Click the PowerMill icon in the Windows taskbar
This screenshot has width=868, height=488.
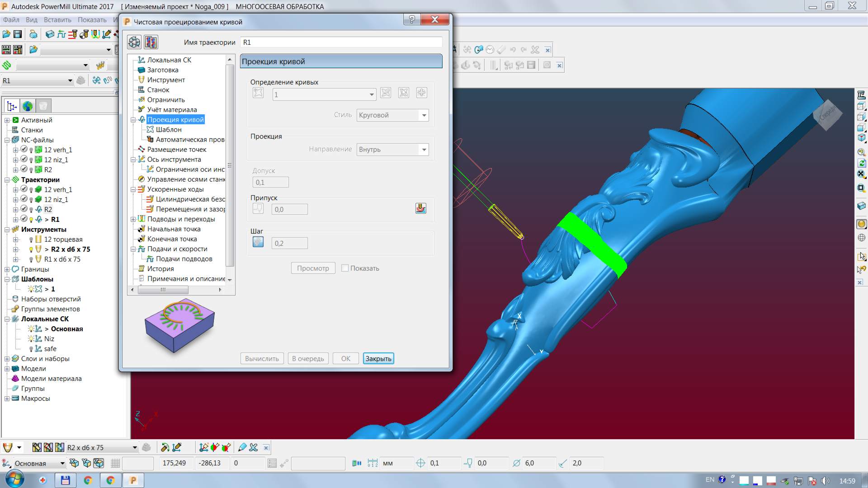point(133,480)
